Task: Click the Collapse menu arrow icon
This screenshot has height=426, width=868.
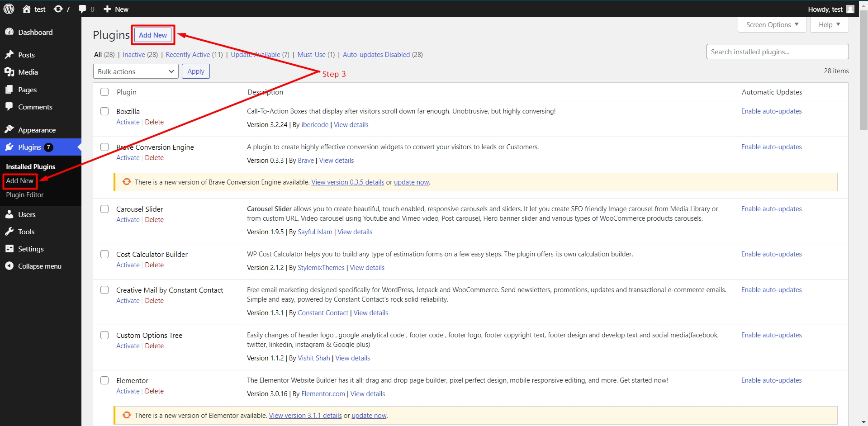Action: (x=9, y=266)
